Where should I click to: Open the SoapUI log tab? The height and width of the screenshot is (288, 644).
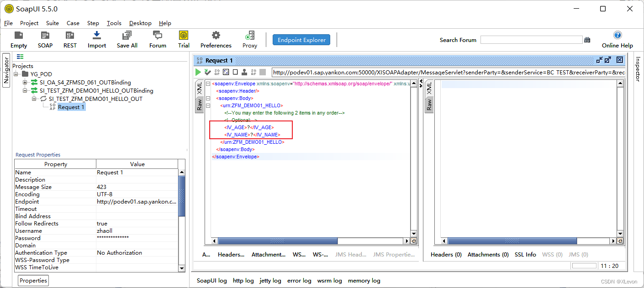pyautogui.click(x=211, y=281)
